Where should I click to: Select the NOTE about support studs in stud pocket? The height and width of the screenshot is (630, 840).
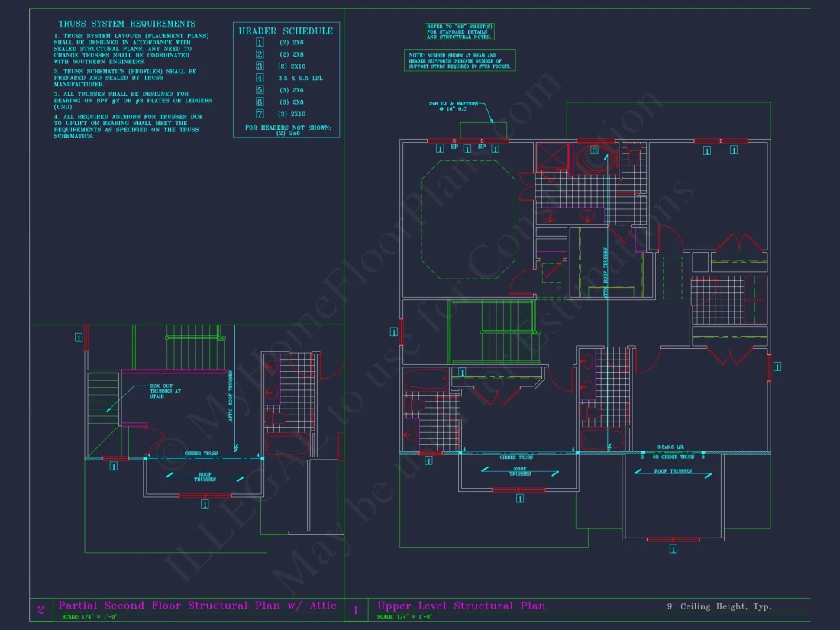pyautogui.click(x=460, y=60)
